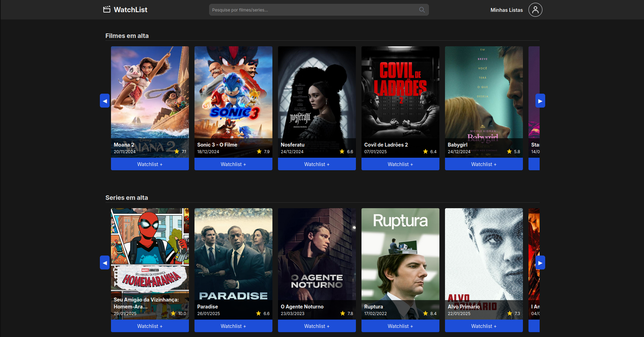Screen dimensions: 644x337
Task: Add Nosferatu to Watchlist
Action: point(317,164)
